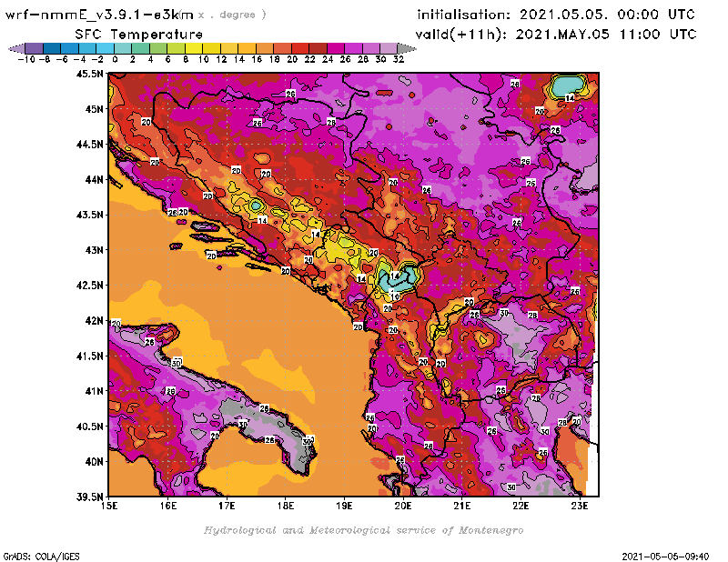The image size is (728, 562).
Task: Click the '10' contour label on the map
Action: coord(395,296)
